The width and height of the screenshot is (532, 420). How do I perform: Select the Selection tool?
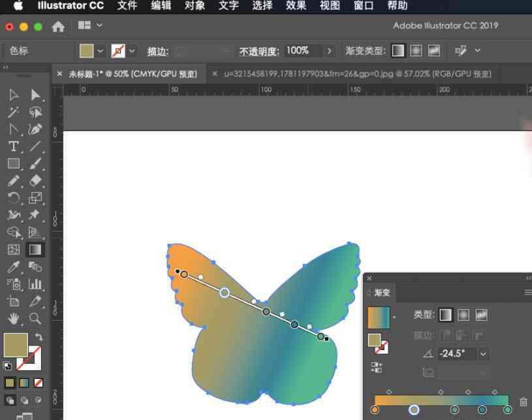click(x=13, y=94)
